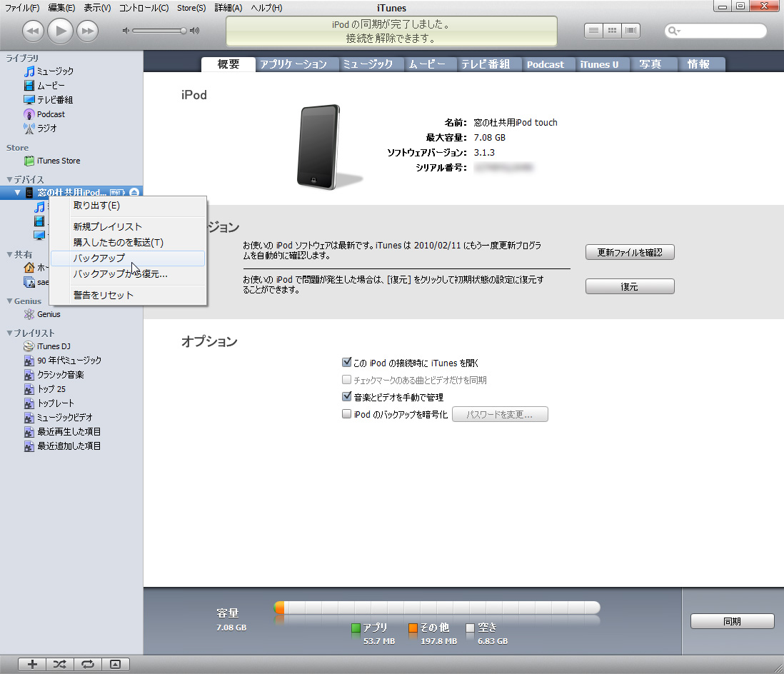Screen dimensions: 784x674
Task: Click the Play button
Action: (x=61, y=31)
